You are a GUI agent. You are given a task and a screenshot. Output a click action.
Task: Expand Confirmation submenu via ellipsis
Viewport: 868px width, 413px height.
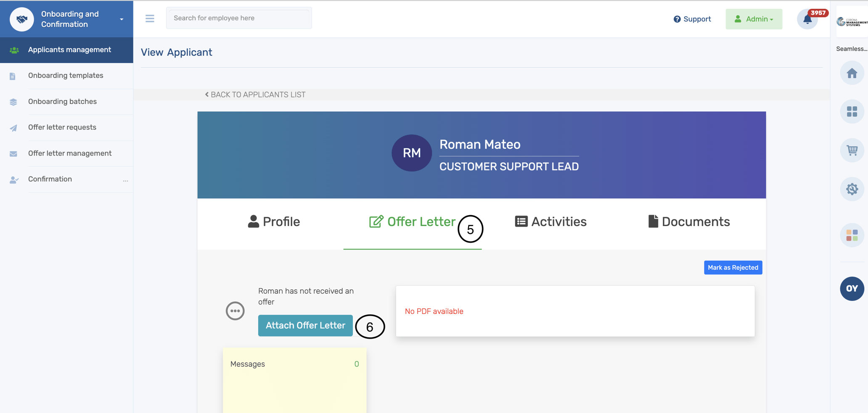click(125, 181)
